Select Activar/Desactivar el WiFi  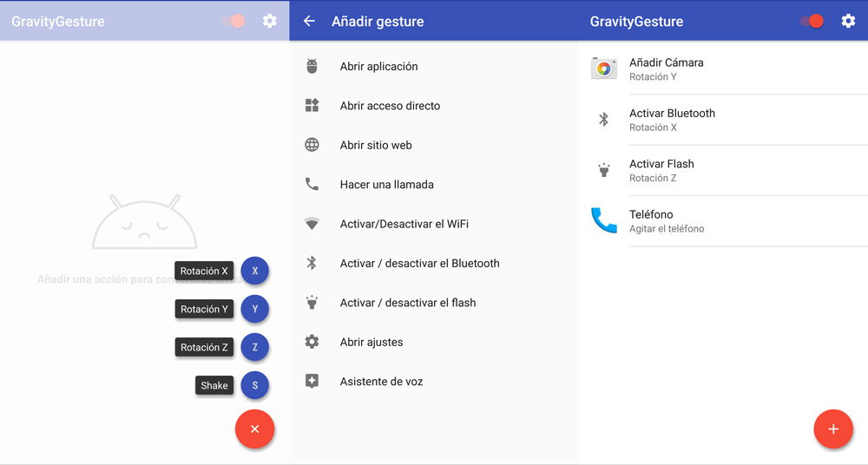coord(404,224)
